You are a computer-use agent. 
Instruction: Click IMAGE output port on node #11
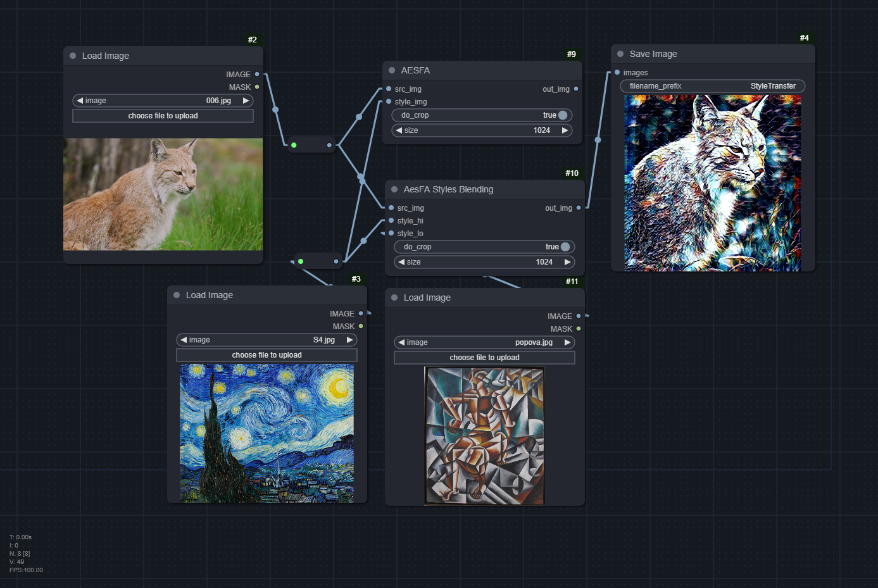click(x=579, y=316)
